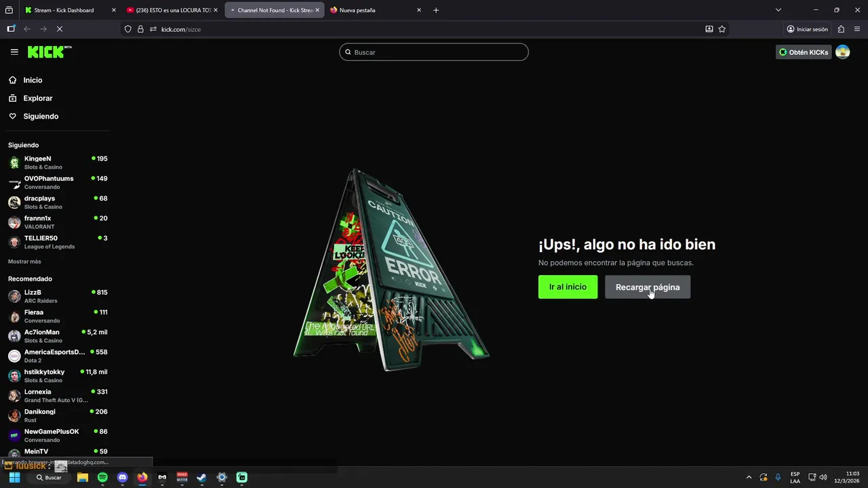
Task: Click Iniciar sesión in Firefox toolbar
Action: click(x=807, y=29)
